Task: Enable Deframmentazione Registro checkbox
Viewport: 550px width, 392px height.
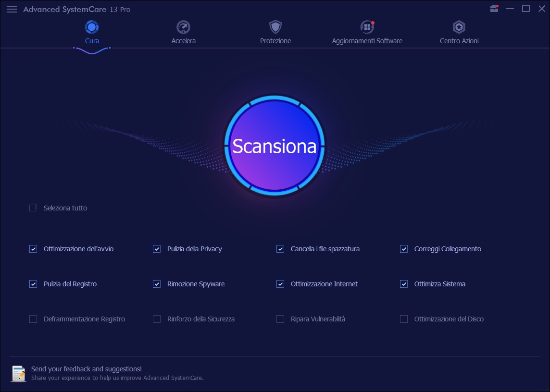Action: point(33,319)
